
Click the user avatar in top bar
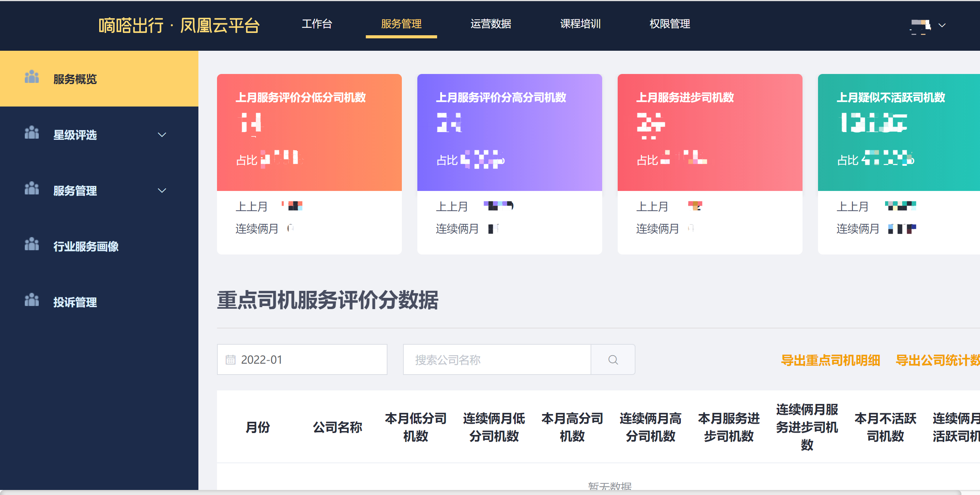tap(920, 26)
